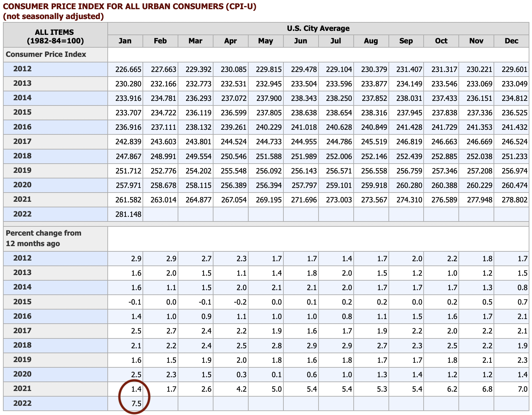Viewport: 532px width, 415px height.
Task: Click the April 2015 percent change -0.2
Action: [x=240, y=302]
